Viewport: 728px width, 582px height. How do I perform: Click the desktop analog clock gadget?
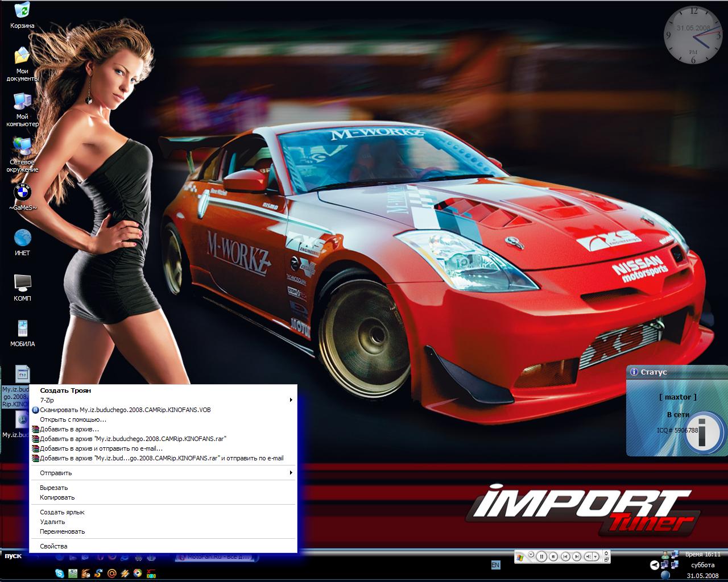(x=693, y=34)
